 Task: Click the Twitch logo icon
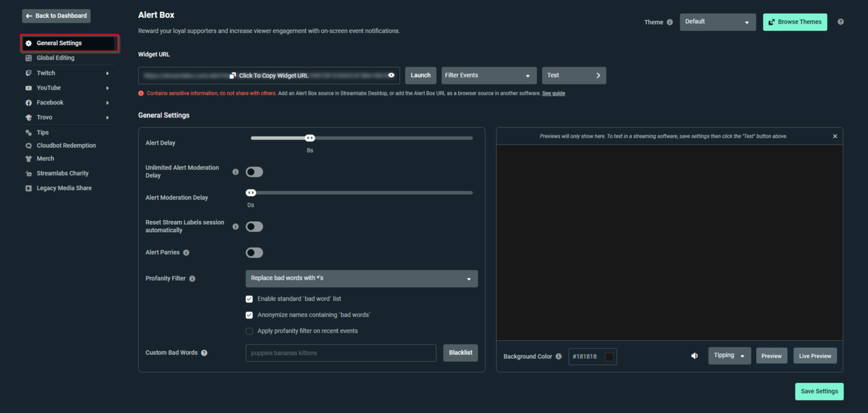click(x=29, y=73)
